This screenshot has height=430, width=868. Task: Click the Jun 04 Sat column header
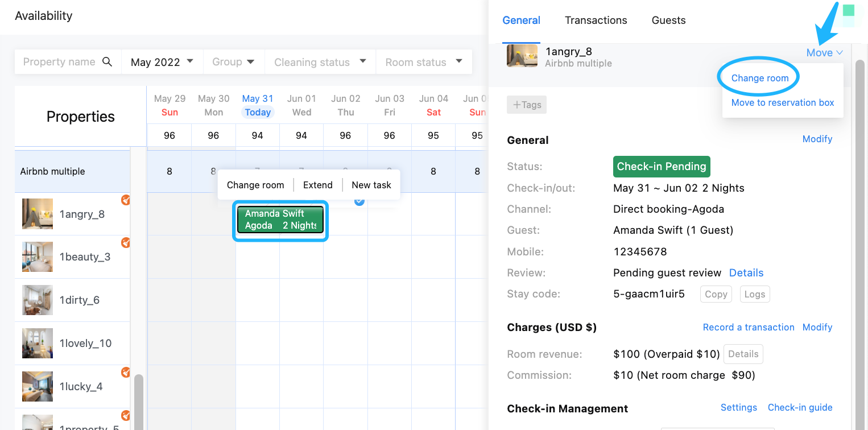(x=433, y=105)
